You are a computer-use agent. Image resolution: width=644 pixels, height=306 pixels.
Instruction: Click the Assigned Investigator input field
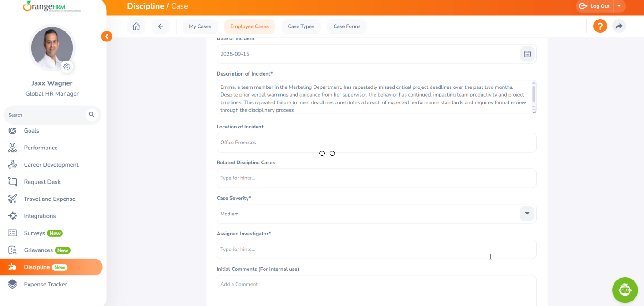pos(376,250)
